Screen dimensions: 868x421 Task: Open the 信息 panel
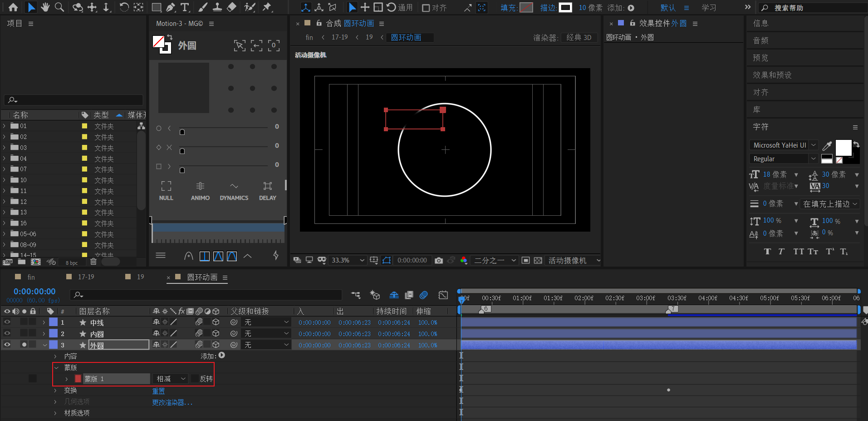(761, 23)
